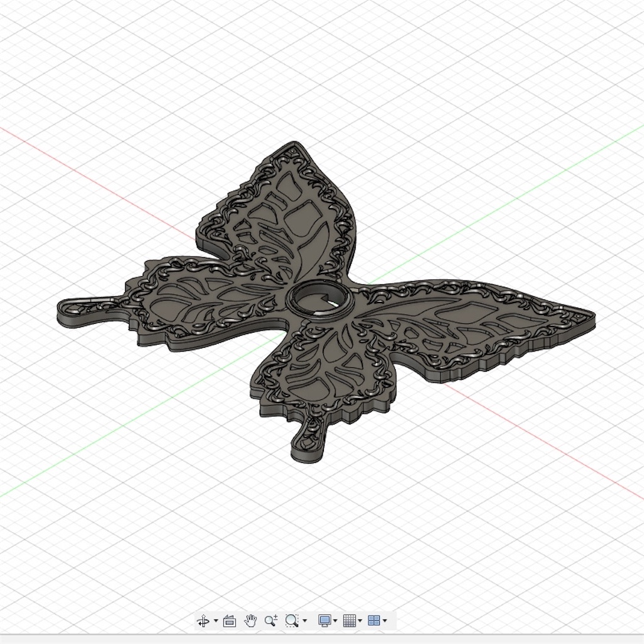The height and width of the screenshot is (644, 644).
Task: Expand Viewports dropdown arrow
Action: pyautogui.click(x=385, y=621)
